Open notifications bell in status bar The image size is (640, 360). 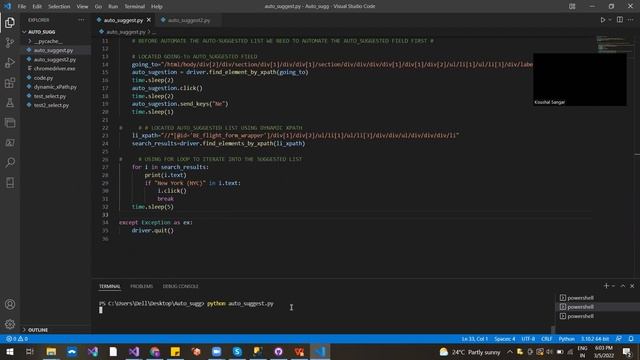[631, 339]
